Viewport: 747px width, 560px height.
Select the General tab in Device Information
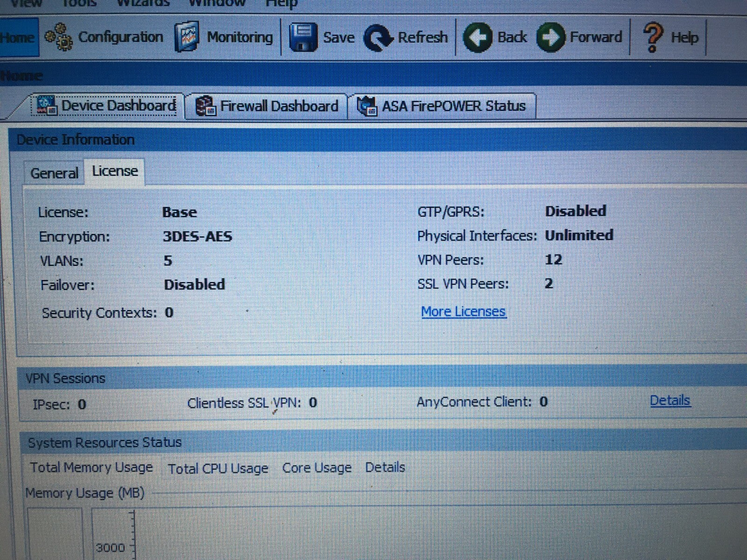(x=54, y=173)
